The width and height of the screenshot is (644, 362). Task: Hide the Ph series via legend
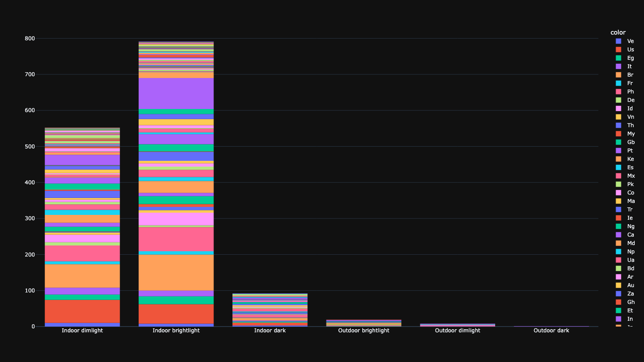[x=625, y=92]
